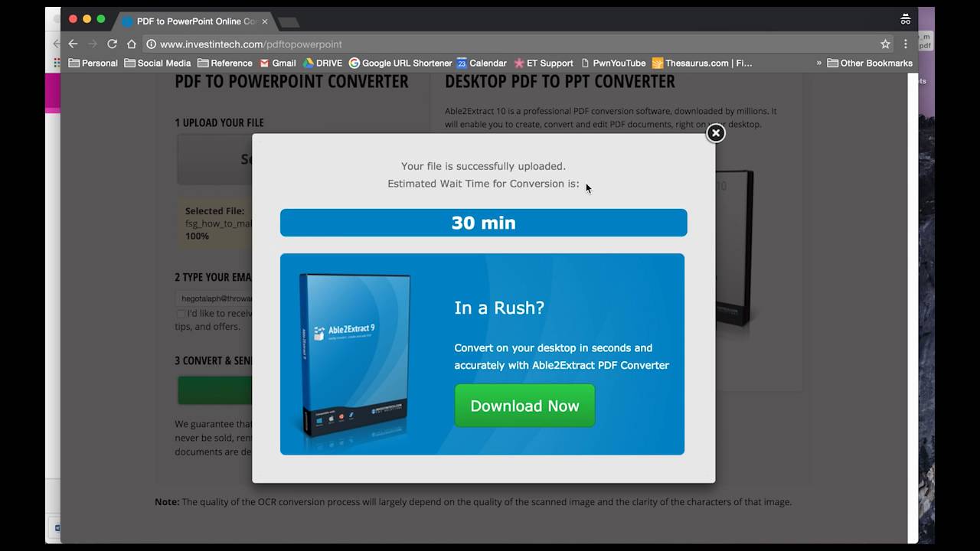The height and width of the screenshot is (551, 980).
Task: Click the Google Drive triangle bookmark icon
Action: [309, 63]
